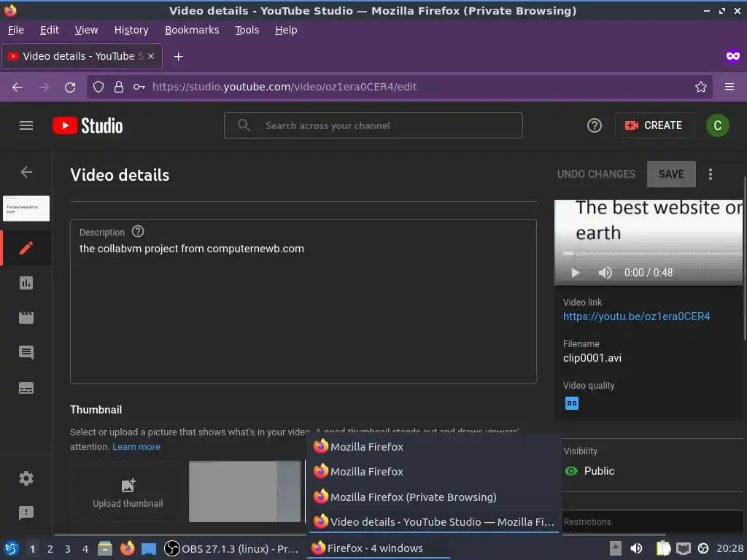Image resolution: width=747 pixels, height=560 pixels.
Task: Click Firefox - 4 windows taskbar button
Action: pos(379,548)
